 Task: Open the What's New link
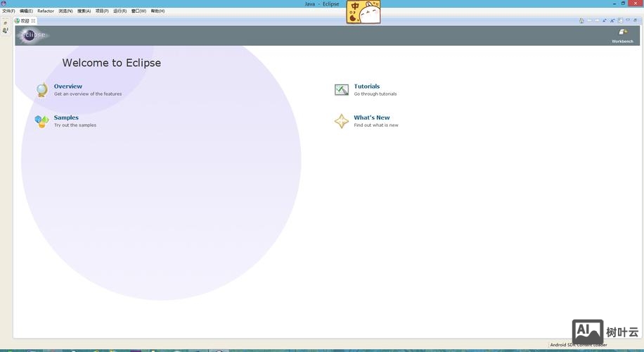point(371,118)
